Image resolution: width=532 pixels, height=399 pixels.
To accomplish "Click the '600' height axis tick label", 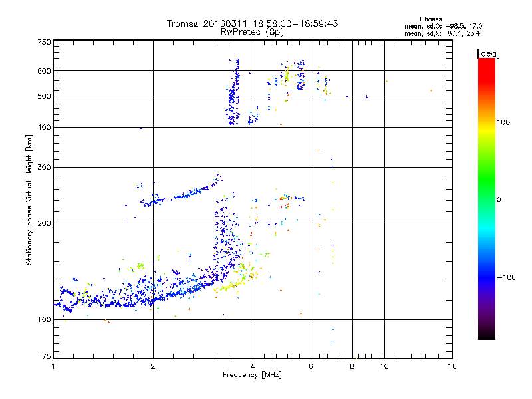I will (44, 71).
